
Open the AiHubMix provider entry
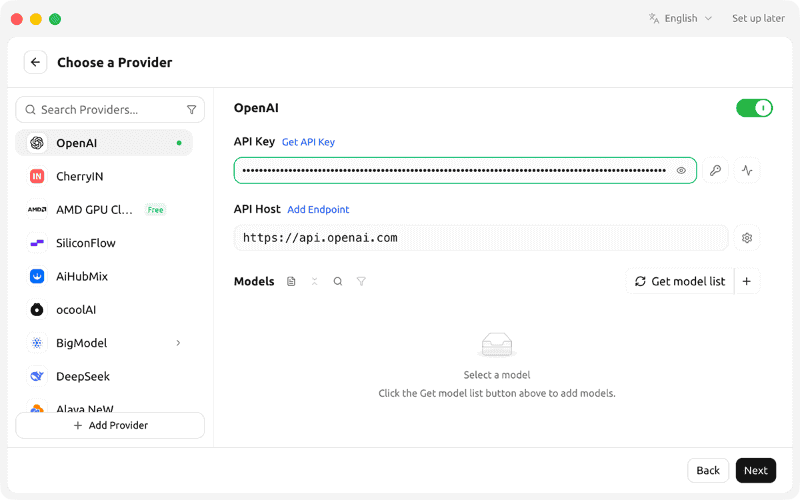click(x=104, y=277)
